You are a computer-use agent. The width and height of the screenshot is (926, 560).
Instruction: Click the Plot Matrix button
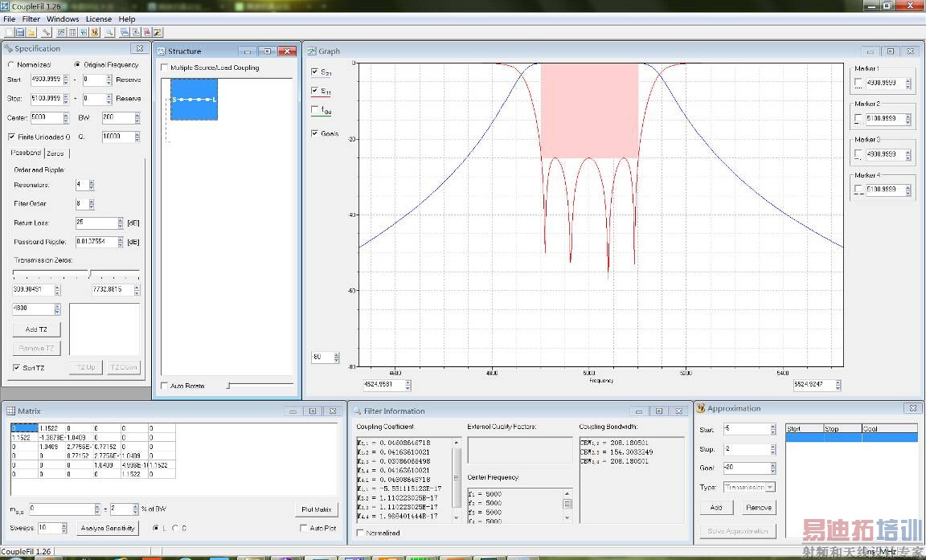316,509
